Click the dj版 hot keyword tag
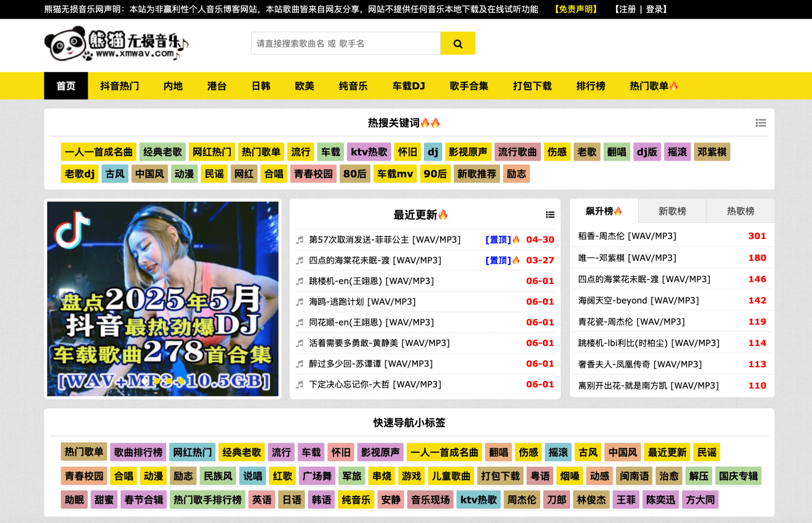The width and height of the screenshot is (812, 523). coord(647,152)
